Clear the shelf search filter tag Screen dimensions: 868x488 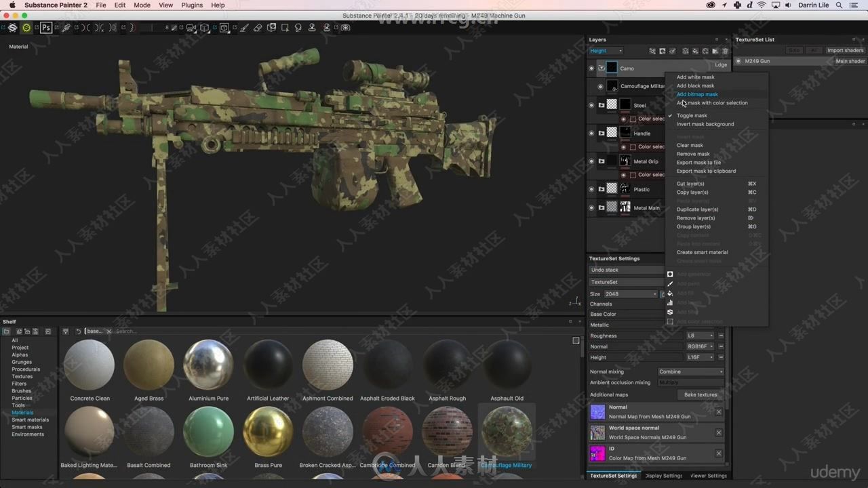[108, 331]
